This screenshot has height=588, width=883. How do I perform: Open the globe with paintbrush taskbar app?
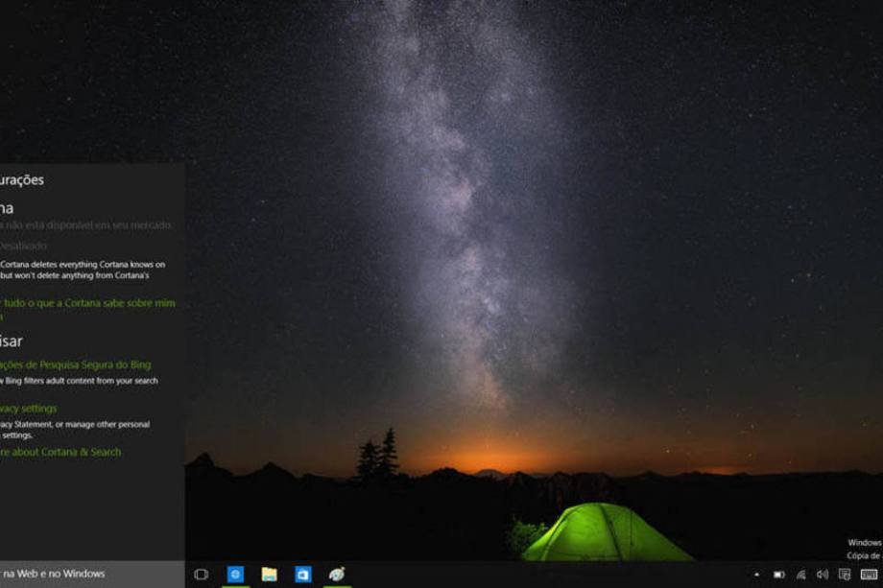tap(337, 575)
